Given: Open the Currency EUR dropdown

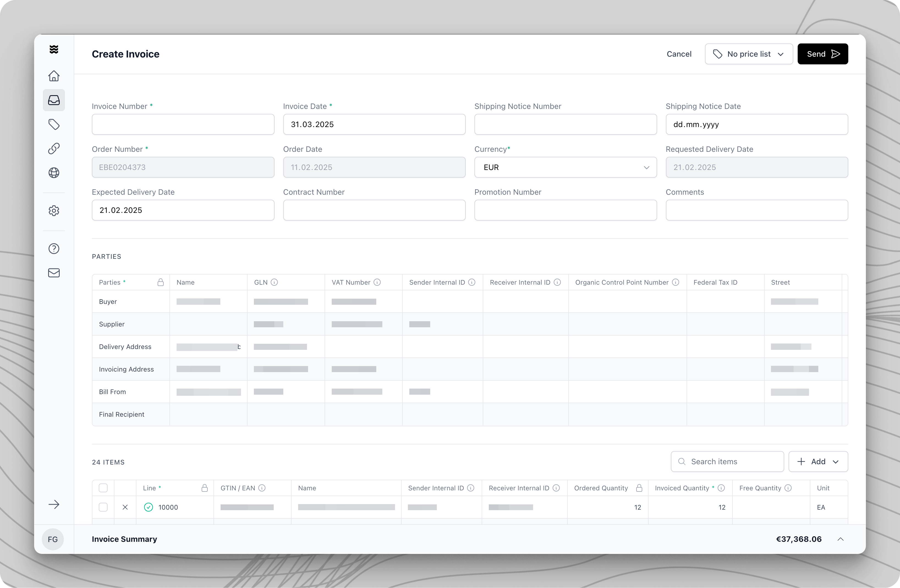Looking at the screenshot, I should [565, 167].
